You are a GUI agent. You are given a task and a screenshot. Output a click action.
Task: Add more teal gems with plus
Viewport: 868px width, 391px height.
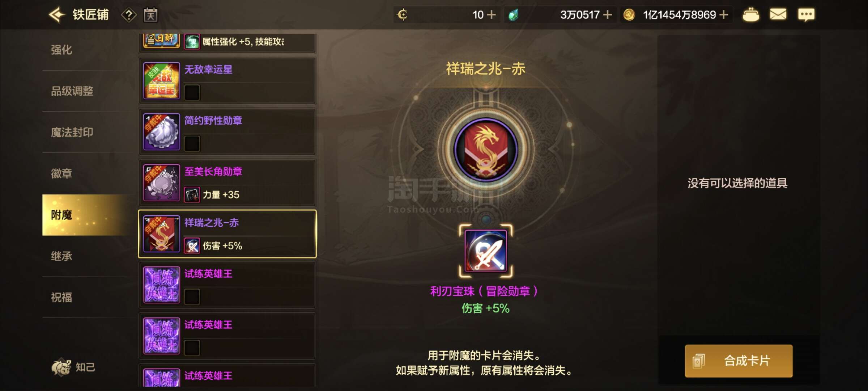click(x=608, y=14)
